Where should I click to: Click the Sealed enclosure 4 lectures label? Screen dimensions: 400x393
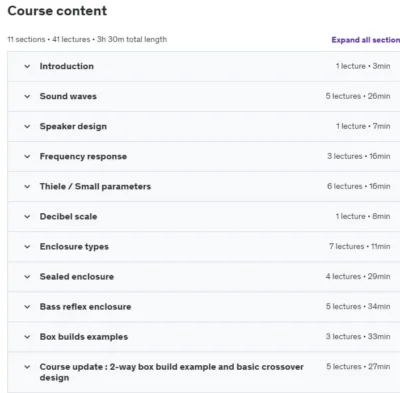coord(343,276)
